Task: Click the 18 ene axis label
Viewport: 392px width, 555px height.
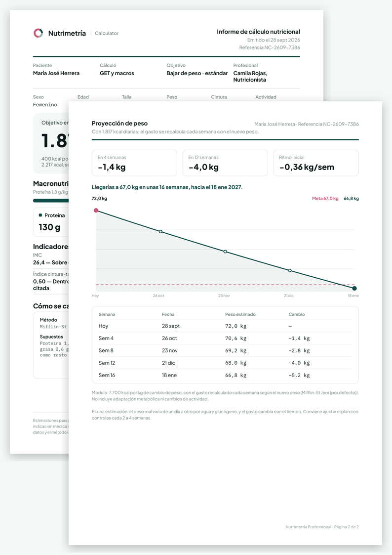Action: click(353, 296)
